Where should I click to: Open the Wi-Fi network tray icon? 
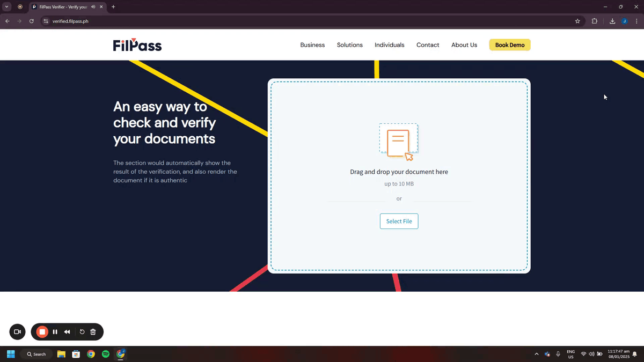(x=583, y=354)
